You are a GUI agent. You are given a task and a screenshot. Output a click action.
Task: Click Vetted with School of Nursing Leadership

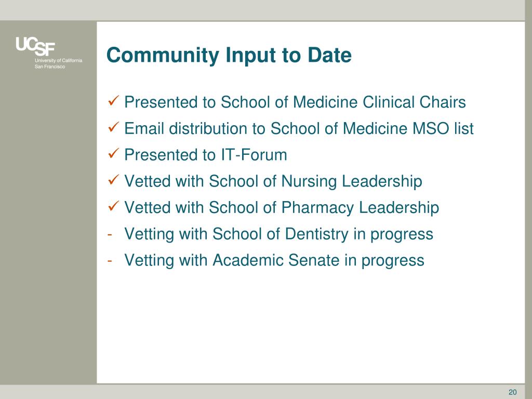(x=273, y=181)
